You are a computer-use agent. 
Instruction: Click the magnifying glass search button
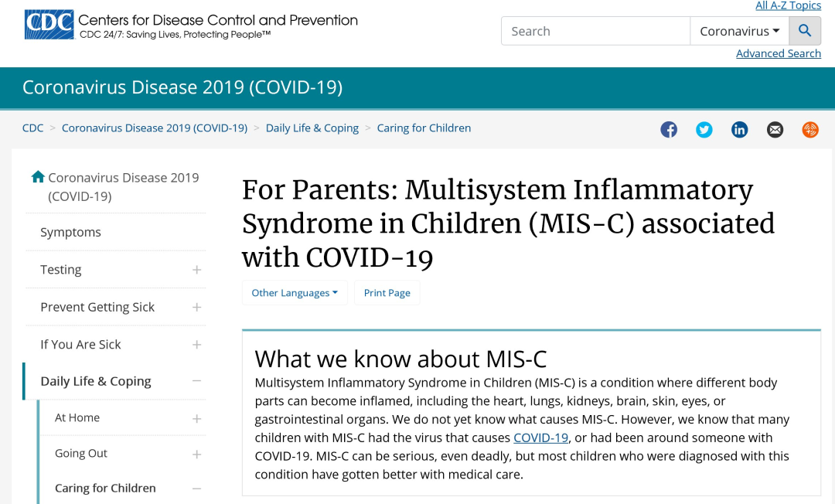[x=805, y=31]
